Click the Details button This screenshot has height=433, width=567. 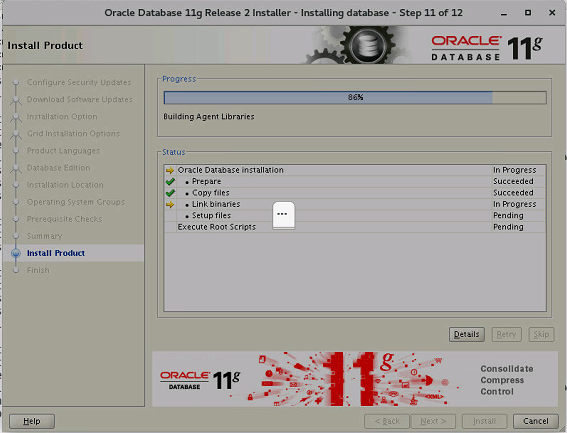pos(466,334)
